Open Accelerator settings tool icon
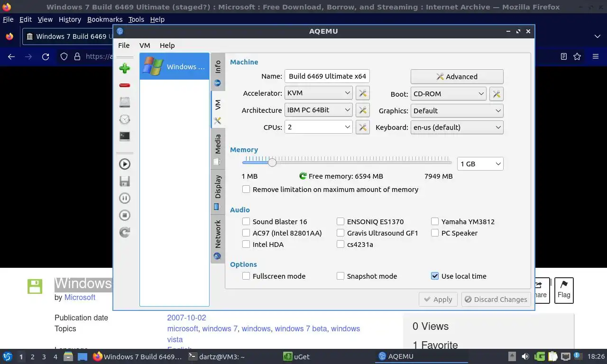Screen dimensions: 607x364 click(362, 93)
